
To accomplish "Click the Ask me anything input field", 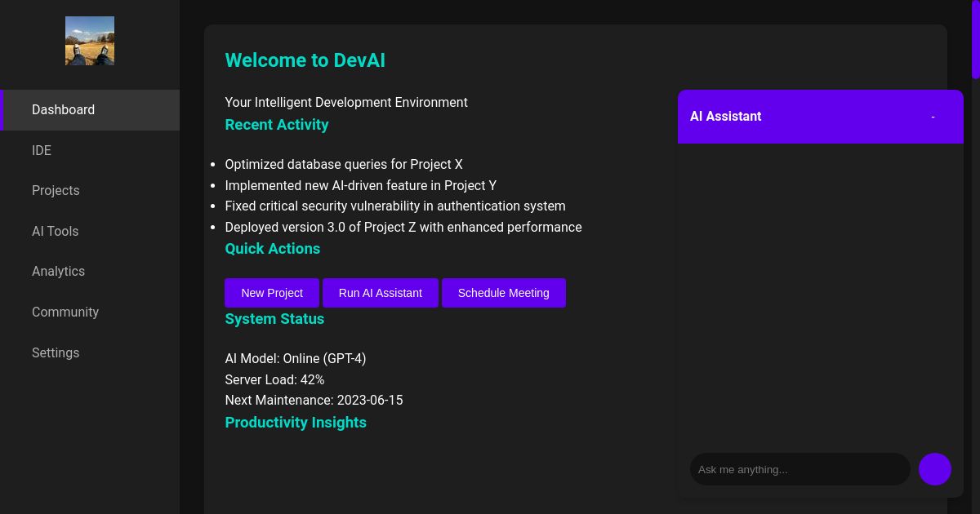I will 800,469.
